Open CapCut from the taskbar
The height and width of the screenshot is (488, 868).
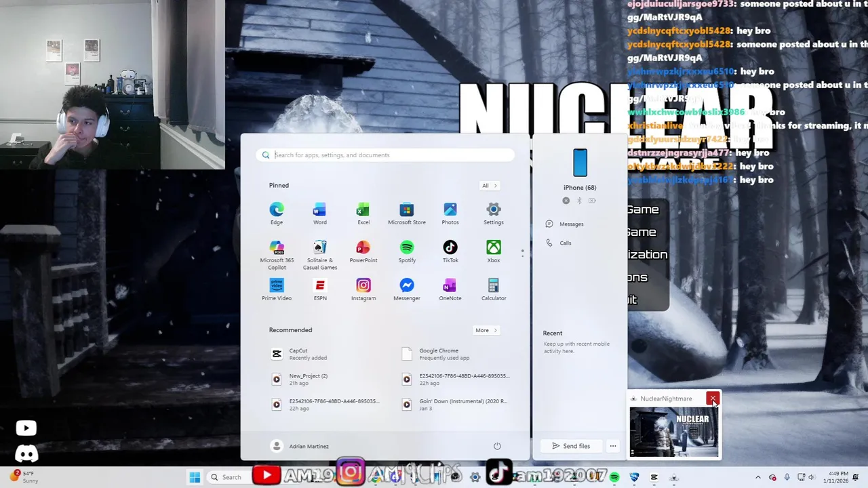click(654, 477)
